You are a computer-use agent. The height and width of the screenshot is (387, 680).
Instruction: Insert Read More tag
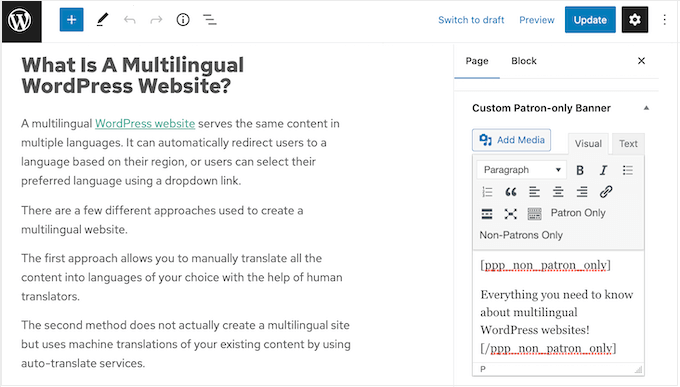pos(487,213)
